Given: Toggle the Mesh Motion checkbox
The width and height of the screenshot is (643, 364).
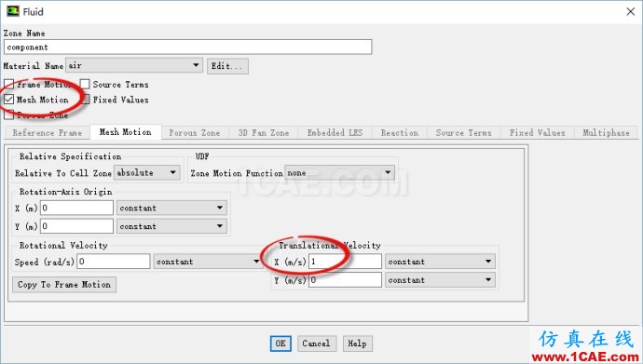Looking at the screenshot, I should point(9,99).
